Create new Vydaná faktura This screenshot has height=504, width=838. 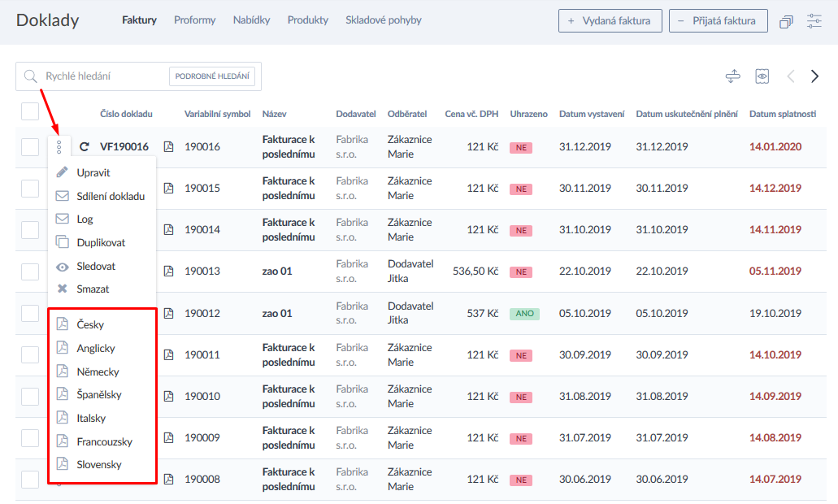(x=610, y=21)
